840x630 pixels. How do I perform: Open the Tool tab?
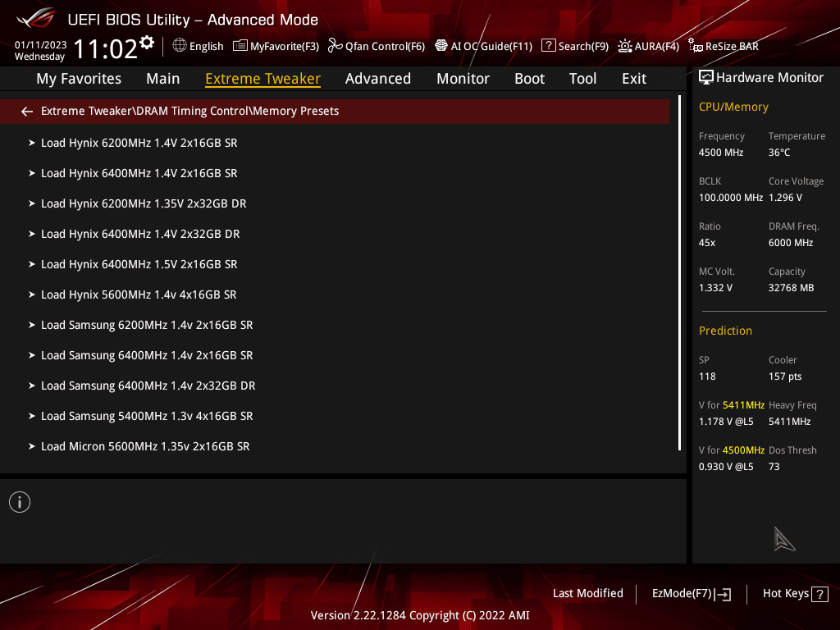[x=582, y=79]
